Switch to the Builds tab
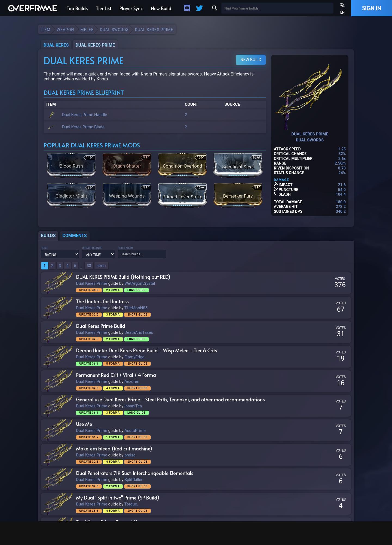392x545 pixels. tap(48, 235)
